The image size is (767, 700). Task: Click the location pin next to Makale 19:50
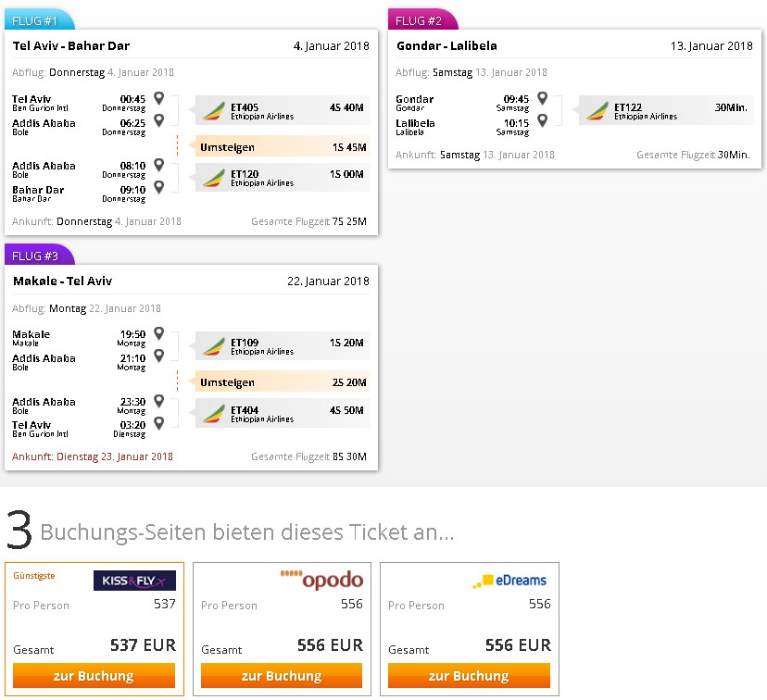click(159, 333)
